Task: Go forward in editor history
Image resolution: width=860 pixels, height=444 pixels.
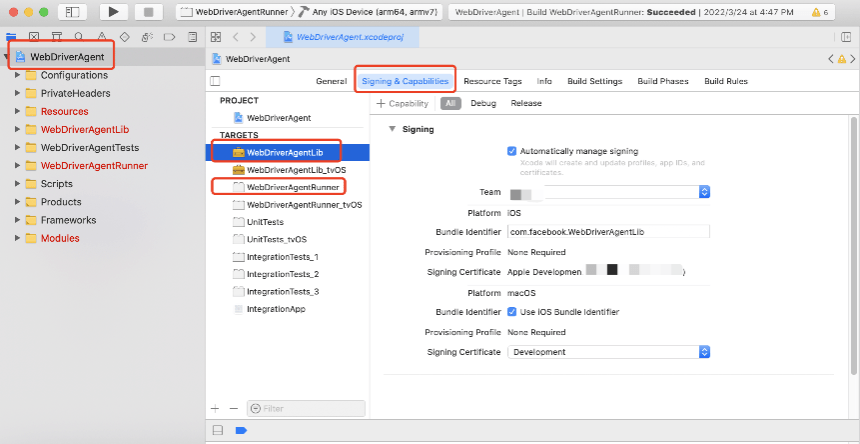Action: pos(253,37)
